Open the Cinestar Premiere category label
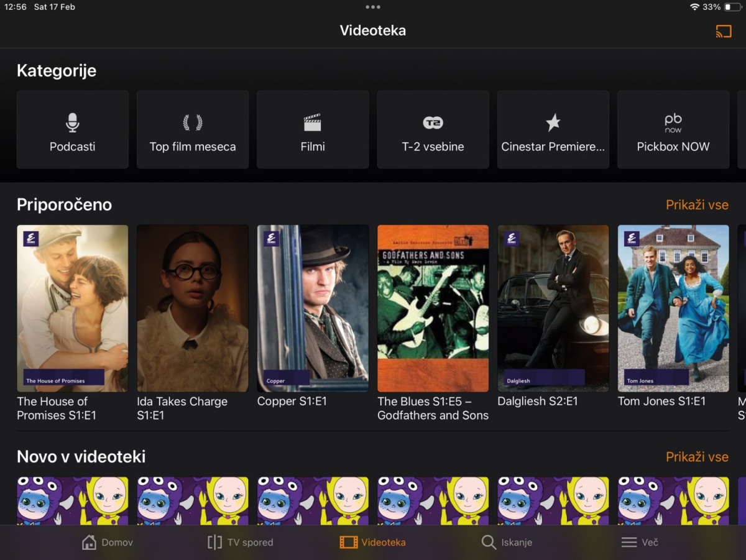The height and width of the screenshot is (560, 746). [x=553, y=147]
